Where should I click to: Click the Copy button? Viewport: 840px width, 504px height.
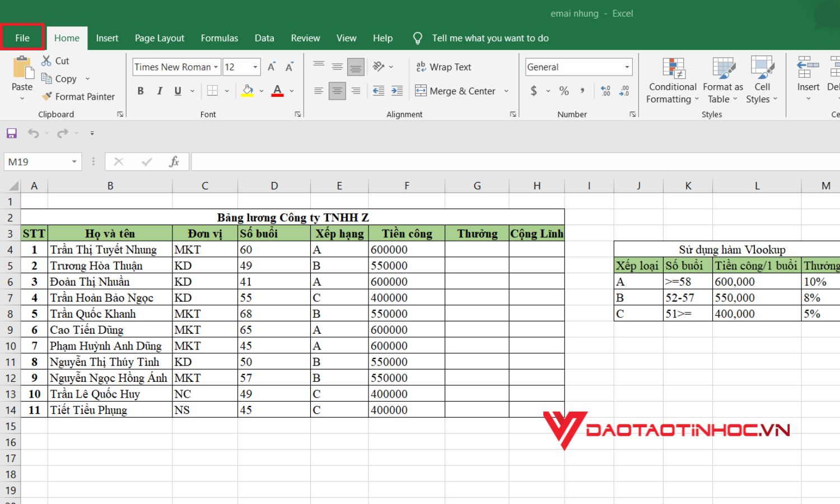click(60, 79)
